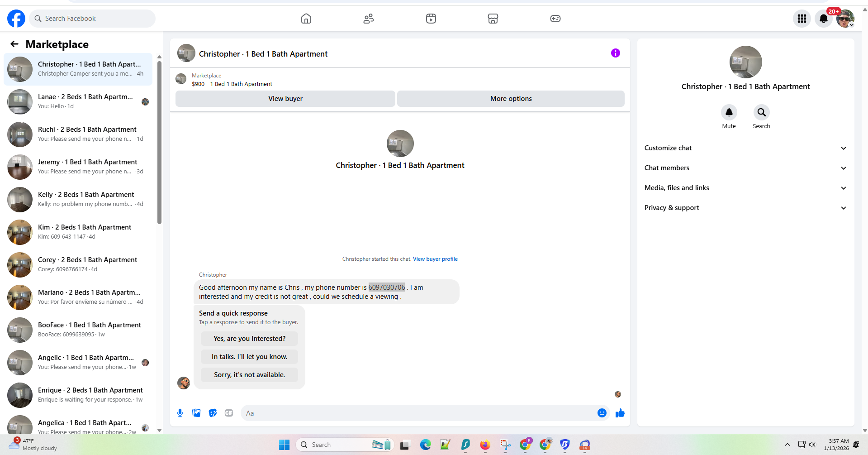Send quick reply 'In talks. I'll let you know.'
Viewport: 868px width, 455px height.
(x=250, y=357)
